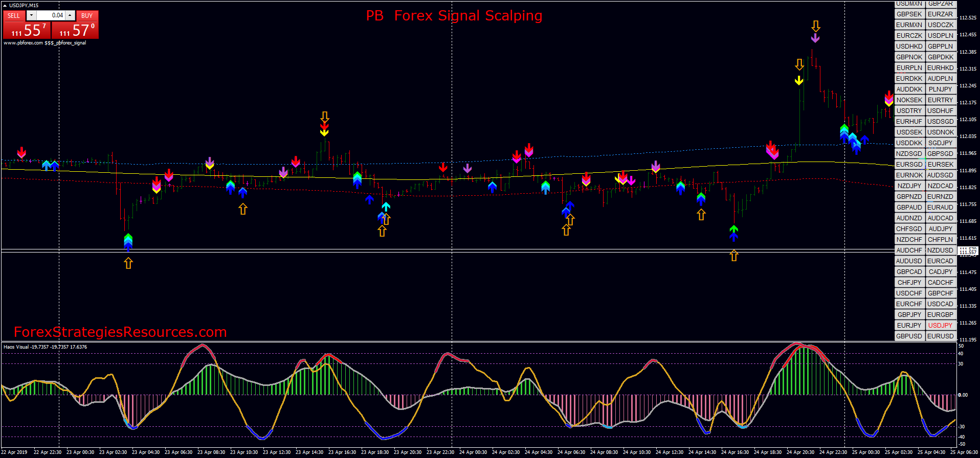Increase lot size with up arrow

pos(71,15)
